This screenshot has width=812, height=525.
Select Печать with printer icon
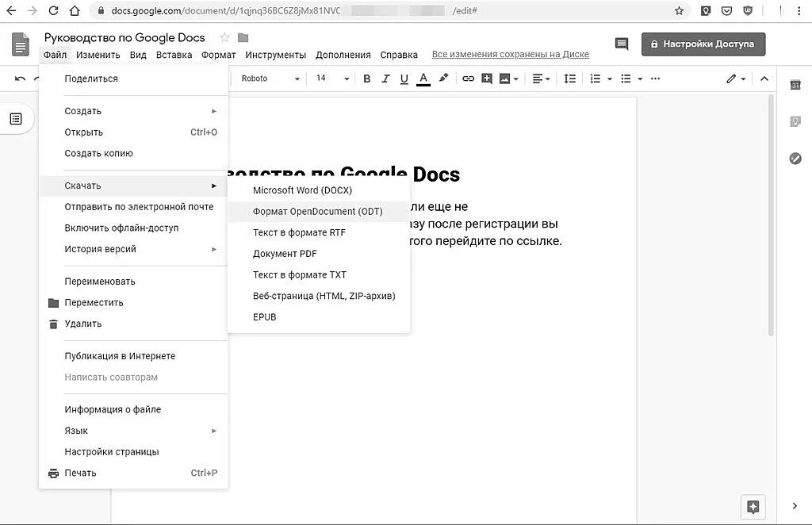(133, 473)
